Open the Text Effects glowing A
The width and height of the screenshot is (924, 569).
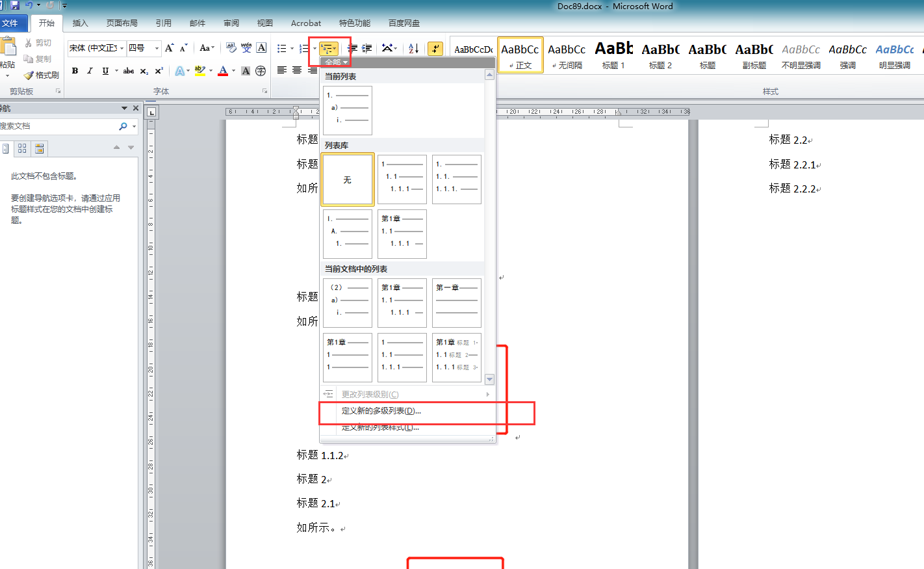pyautogui.click(x=179, y=71)
